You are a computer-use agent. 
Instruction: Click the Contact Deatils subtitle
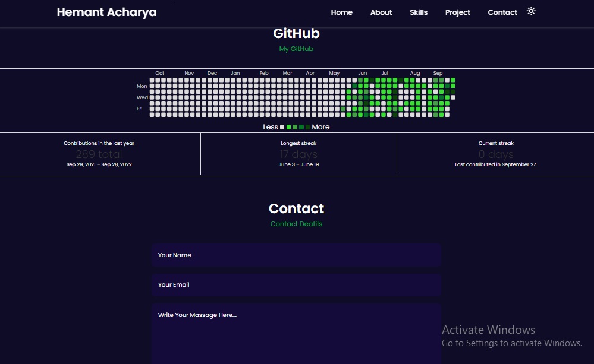tap(296, 224)
